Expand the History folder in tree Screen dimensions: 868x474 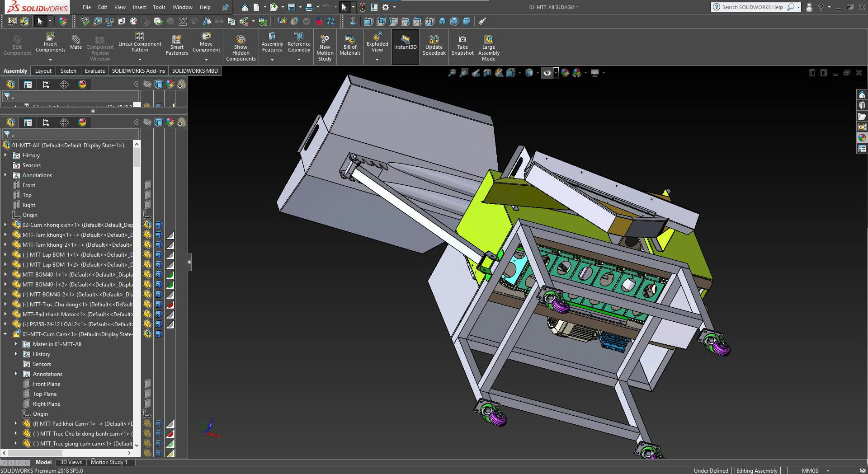point(5,155)
